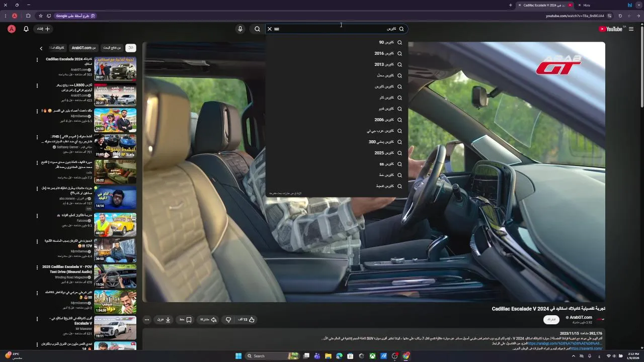Open the Windows Start button
Screen dimensions: 644x362
click(x=238, y=356)
